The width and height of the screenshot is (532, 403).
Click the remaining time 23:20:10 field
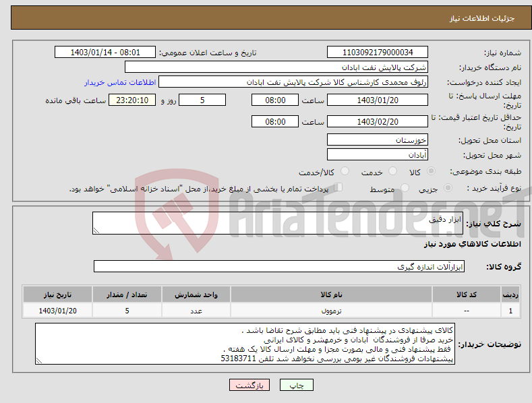tap(132, 100)
